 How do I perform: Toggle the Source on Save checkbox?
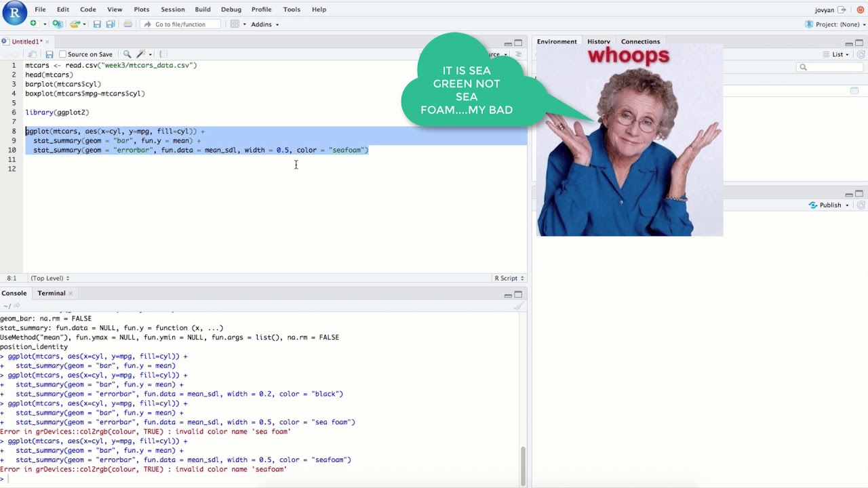63,54
